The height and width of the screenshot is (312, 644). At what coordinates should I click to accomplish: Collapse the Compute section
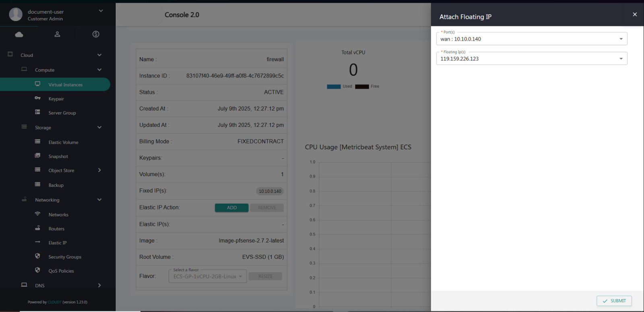[x=99, y=70]
